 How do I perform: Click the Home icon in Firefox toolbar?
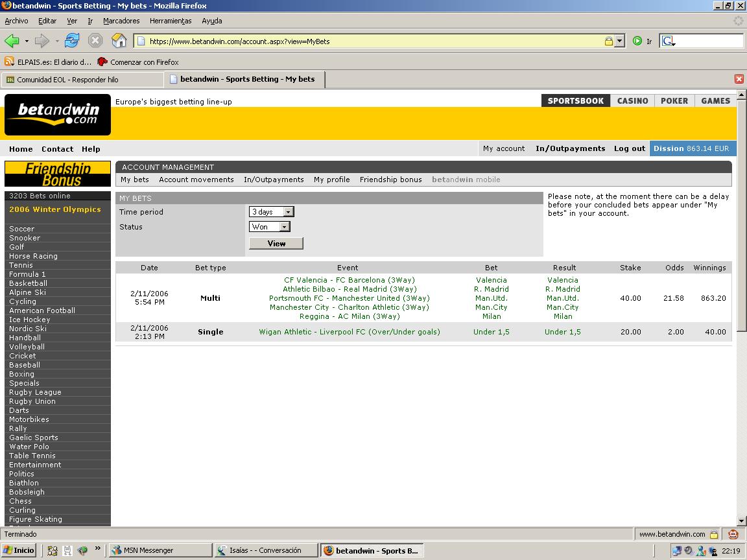pos(119,41)
